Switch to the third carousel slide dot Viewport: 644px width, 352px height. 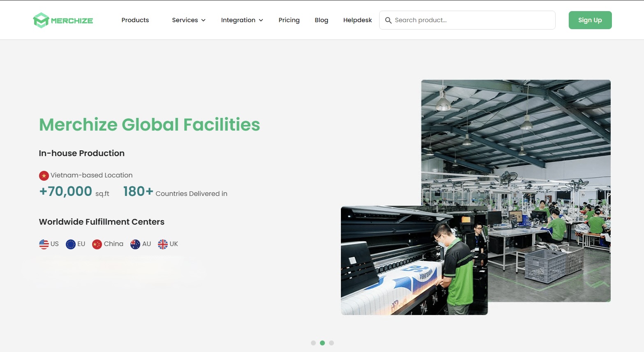click(x=331, y=343)
